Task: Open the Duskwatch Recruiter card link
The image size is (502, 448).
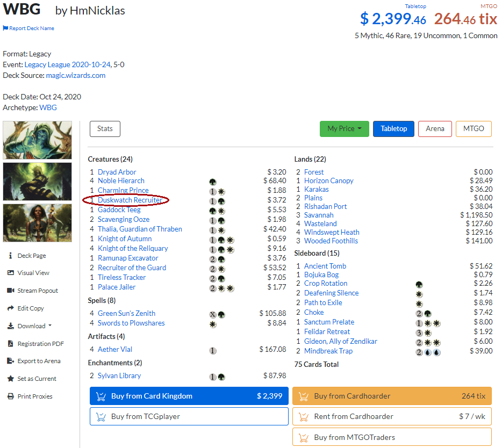Action: [x=130, y=200]
